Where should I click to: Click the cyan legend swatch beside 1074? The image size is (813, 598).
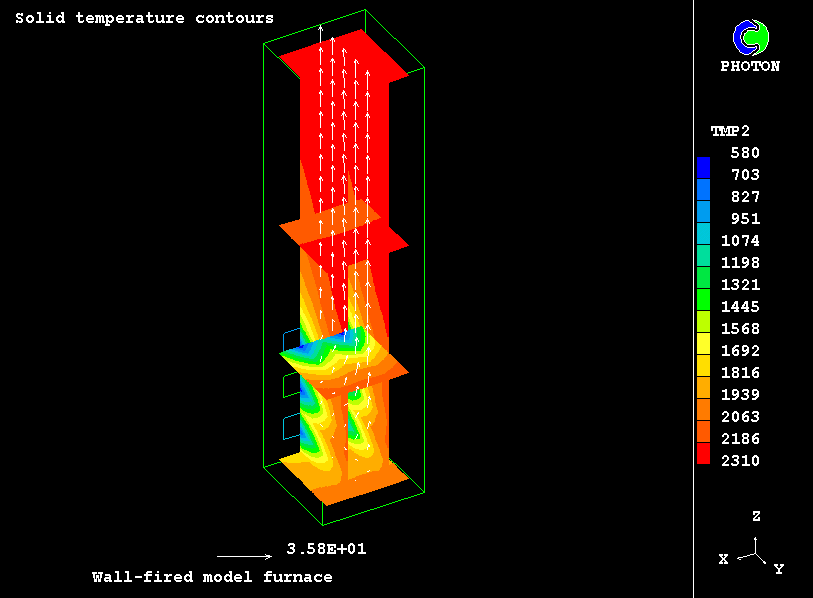(703, 232)
